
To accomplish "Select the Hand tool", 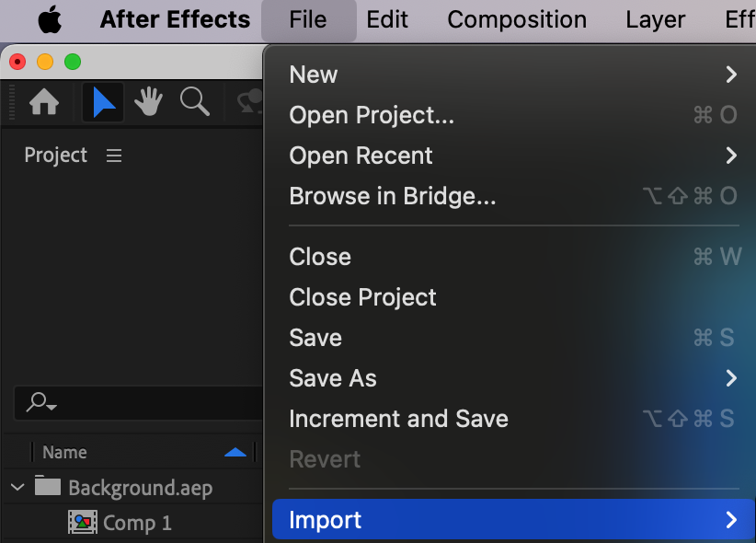I will pos(149,102).
